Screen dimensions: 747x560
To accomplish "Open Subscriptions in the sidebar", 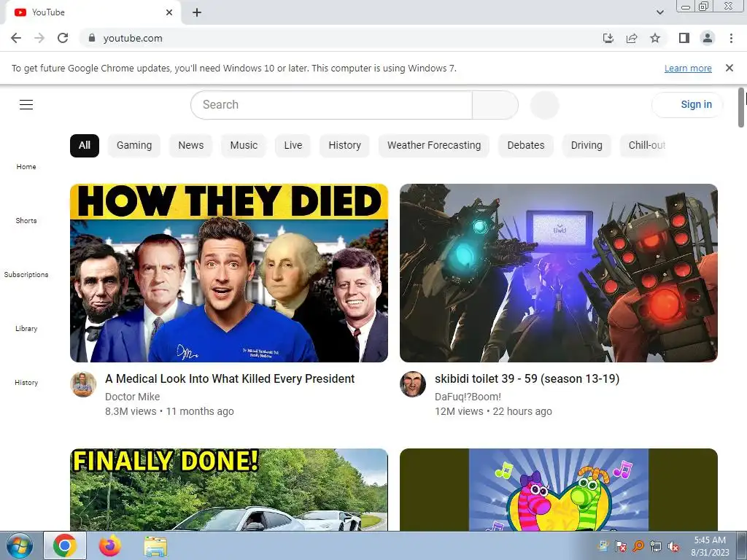I will pos(26,274).
